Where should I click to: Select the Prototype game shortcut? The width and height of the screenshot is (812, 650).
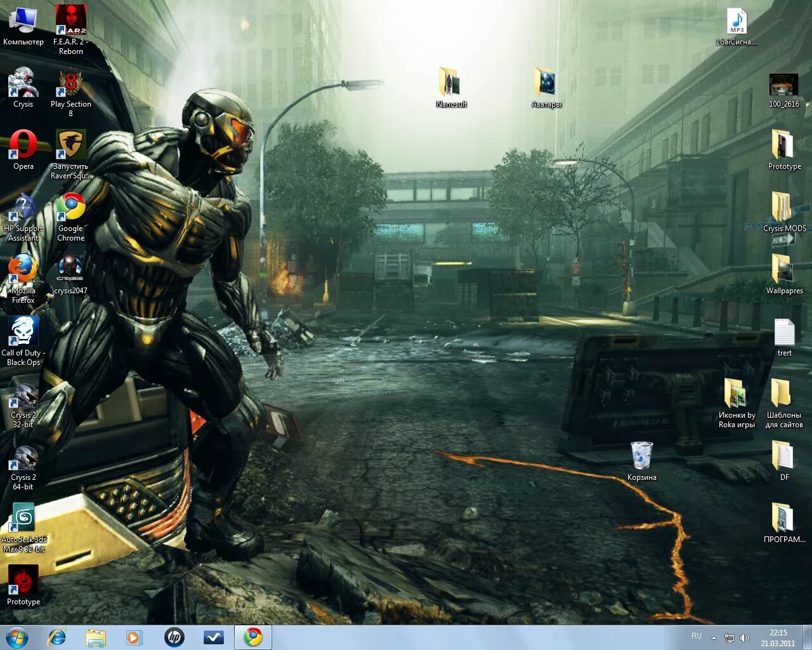23,585
